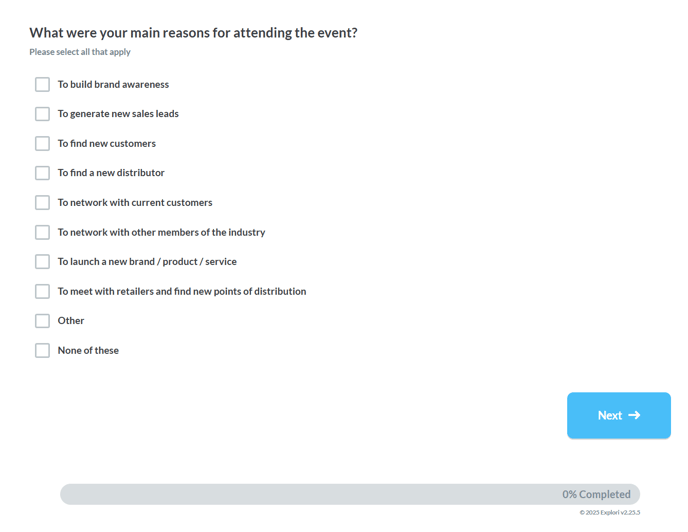688x532 pixels.
Task: Click the 'Please select all that apply' hint
Action: click(x=80, y=52)
